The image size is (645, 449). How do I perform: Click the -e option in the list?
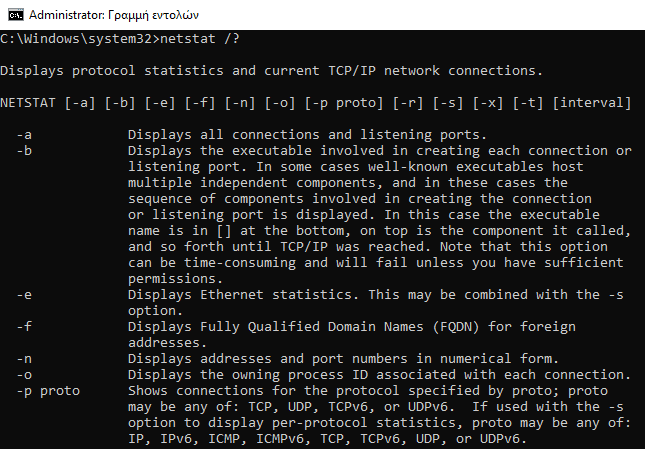[24, 295]
